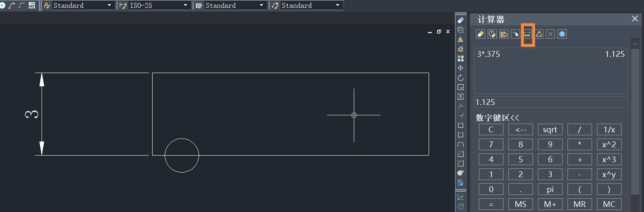Click the Get Coordinates cursor icon
Image resolution: width=644 pixels, height=212 pixels.
[x=516, y=34]
